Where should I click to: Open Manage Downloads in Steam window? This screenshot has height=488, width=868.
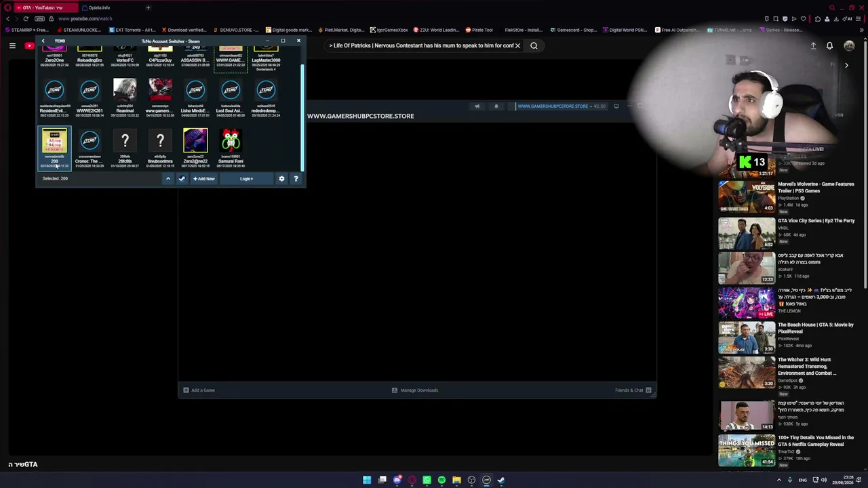415,390
